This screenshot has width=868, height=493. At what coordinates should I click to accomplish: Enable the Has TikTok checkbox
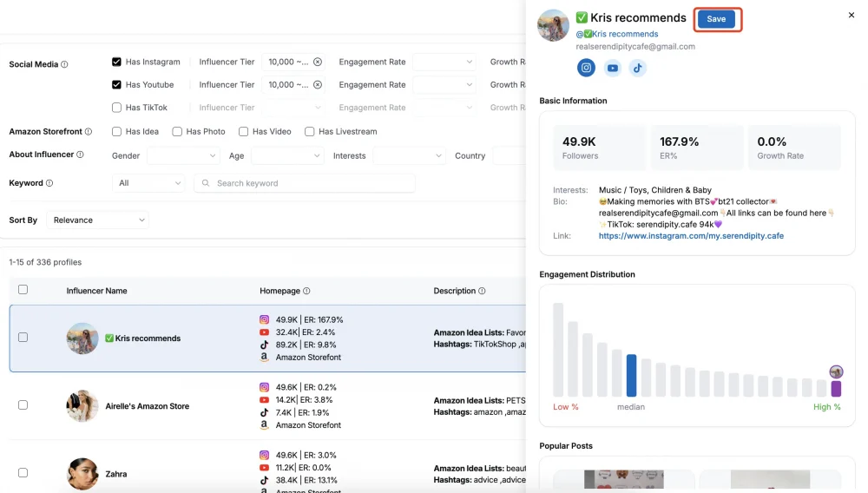pos(116,108)
